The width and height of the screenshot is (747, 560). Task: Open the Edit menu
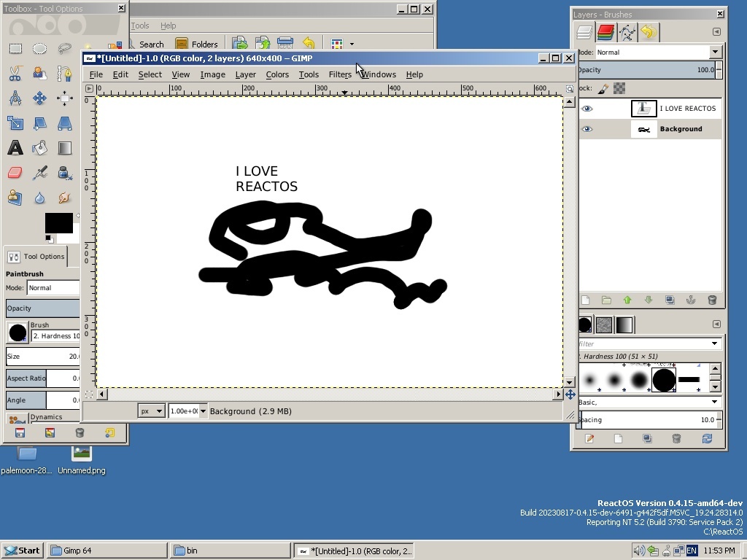[120, 74]
